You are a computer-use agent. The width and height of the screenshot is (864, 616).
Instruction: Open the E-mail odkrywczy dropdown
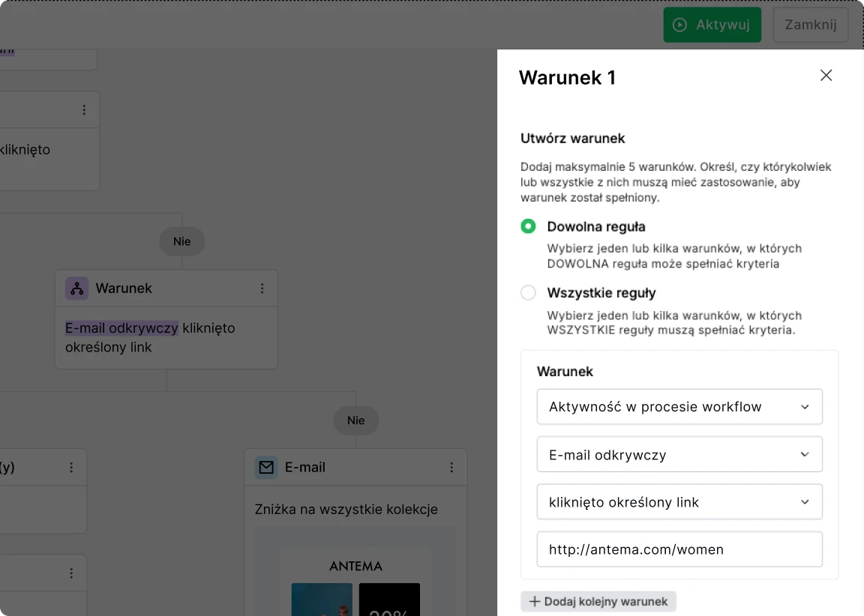click(679, 454)
